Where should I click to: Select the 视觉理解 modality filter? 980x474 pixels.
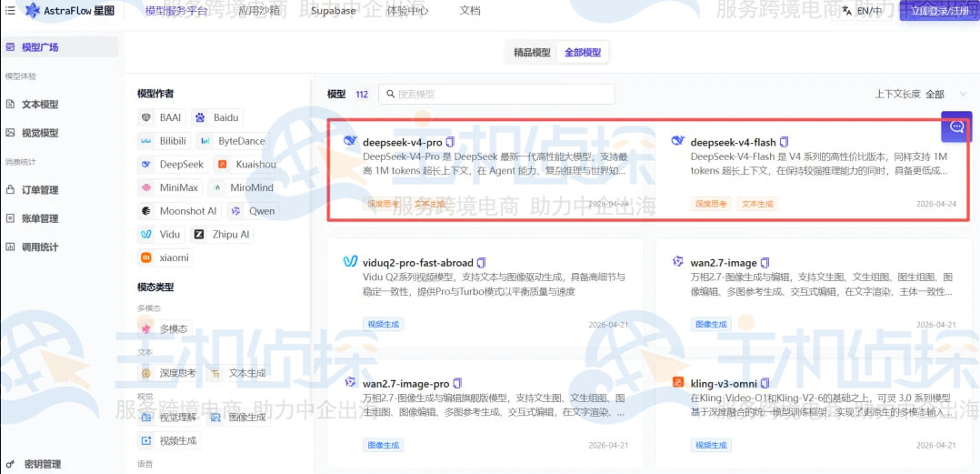(169, 418)
